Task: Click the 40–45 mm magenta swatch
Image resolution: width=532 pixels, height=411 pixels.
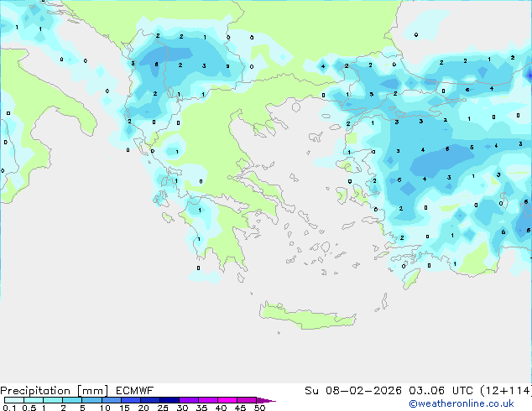Action: coord(227,400)
